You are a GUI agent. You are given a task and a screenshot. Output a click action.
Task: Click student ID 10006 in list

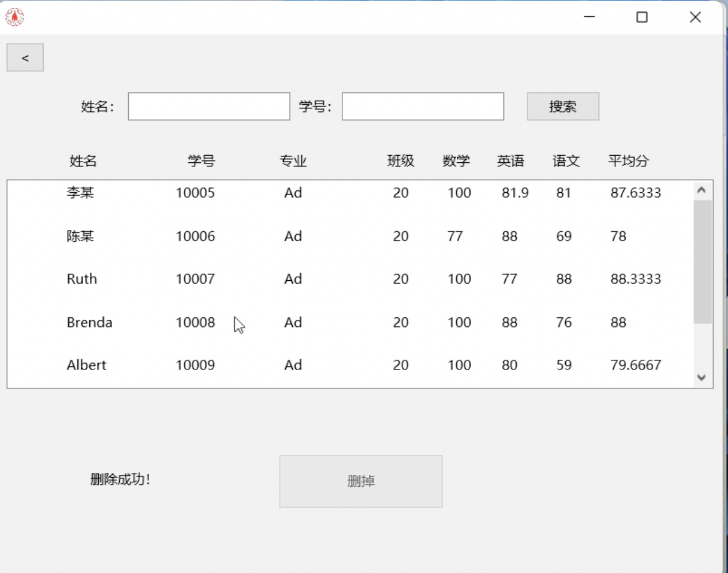tap(195, 237)
